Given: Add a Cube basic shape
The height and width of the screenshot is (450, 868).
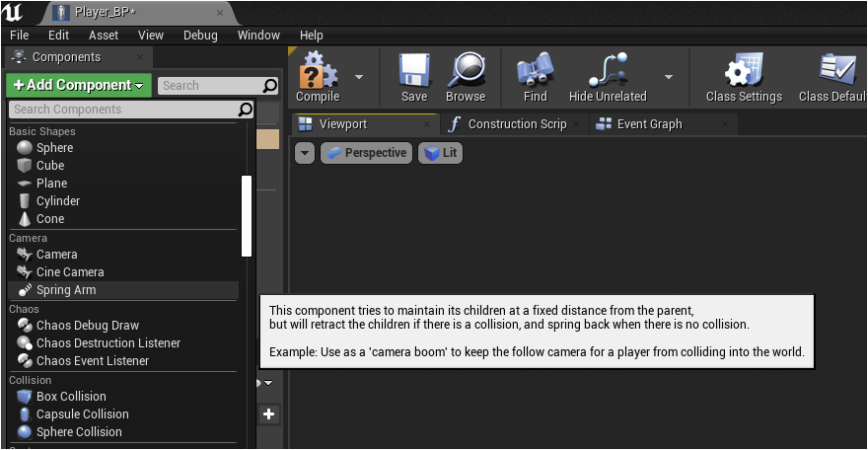Looking at the screenshot, I should click(123, 166).
